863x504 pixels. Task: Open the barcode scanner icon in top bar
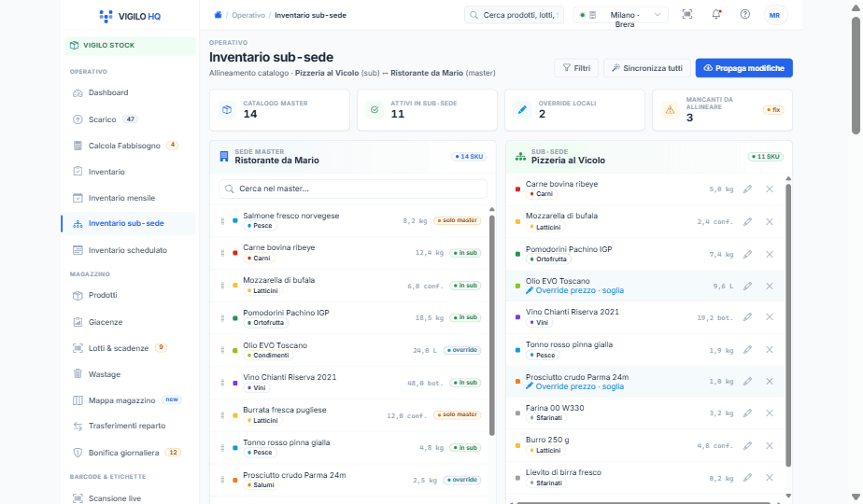click(x=686, y=14)
